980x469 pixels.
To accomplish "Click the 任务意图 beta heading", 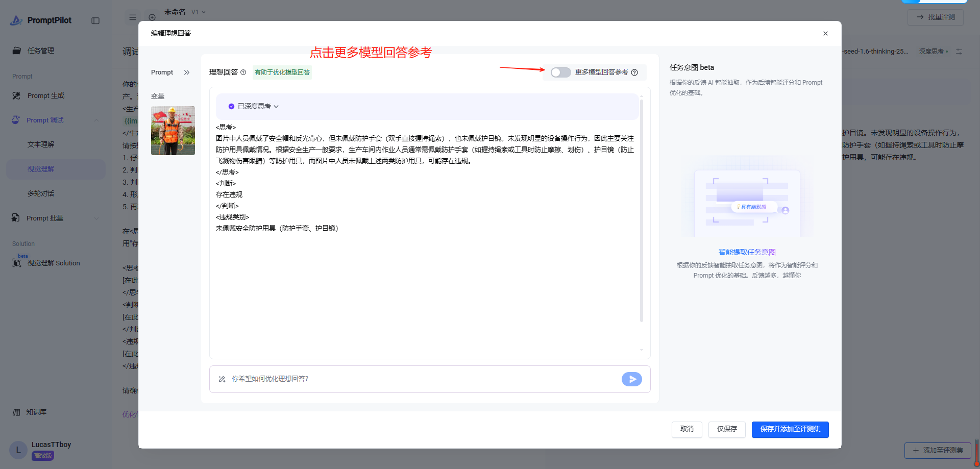I will click(x=692, y=67).
